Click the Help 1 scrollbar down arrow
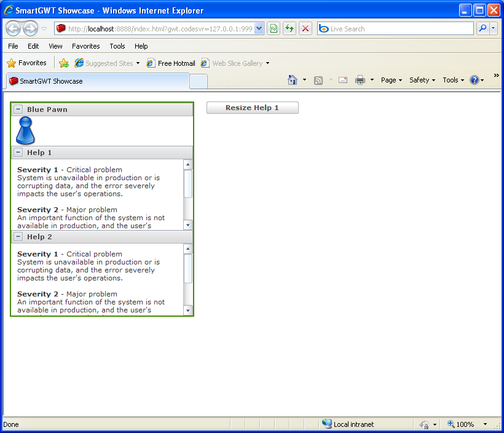Viewport: 504px width, 433px height. pyautogui.click(x=187, y=225)
